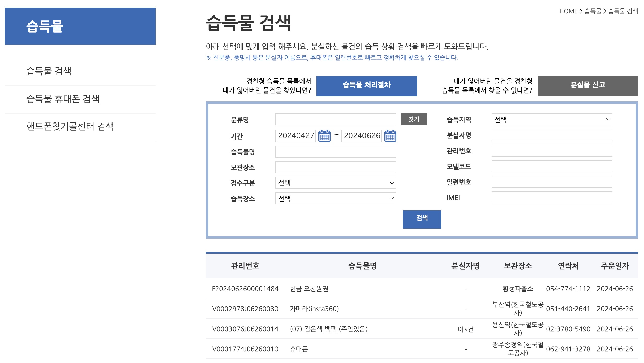Click HOME in the breadcrumb
The height and width of the screenshot is (363, 644).
point(568,11)
